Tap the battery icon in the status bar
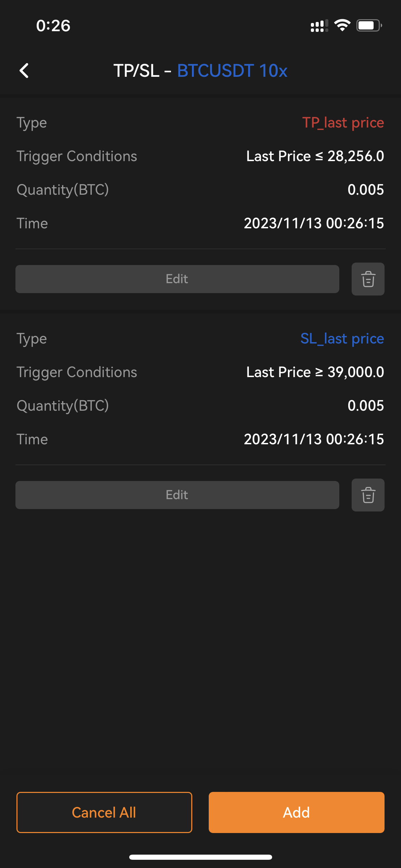 coord(369,25)
